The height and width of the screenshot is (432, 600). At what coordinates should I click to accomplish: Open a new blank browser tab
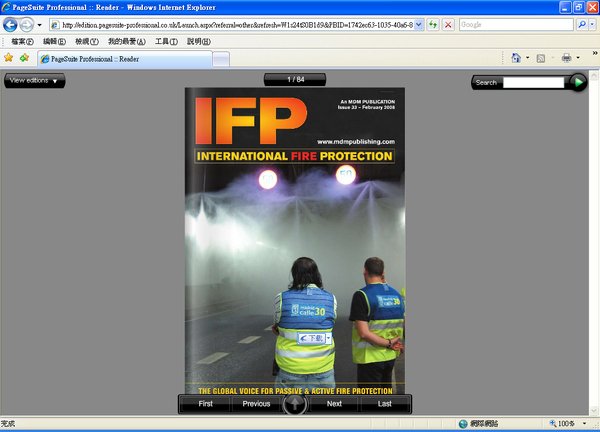tap(221, 59)
